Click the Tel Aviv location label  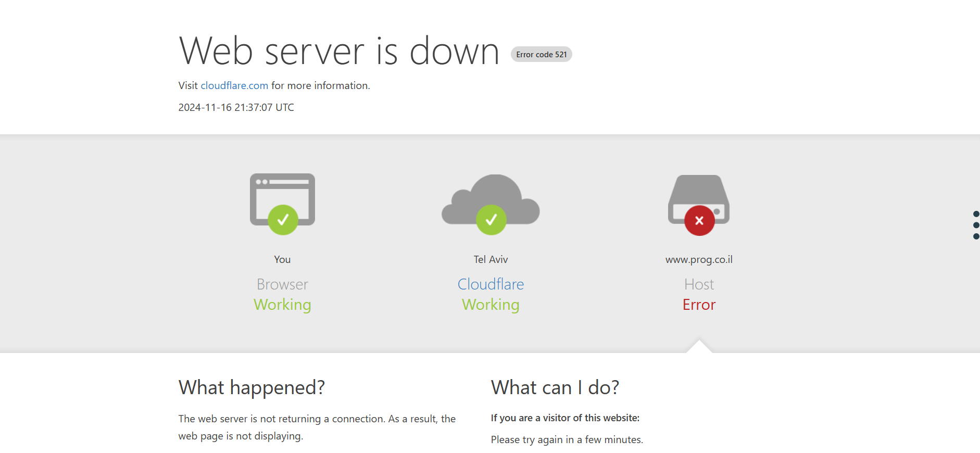(491, 259)
